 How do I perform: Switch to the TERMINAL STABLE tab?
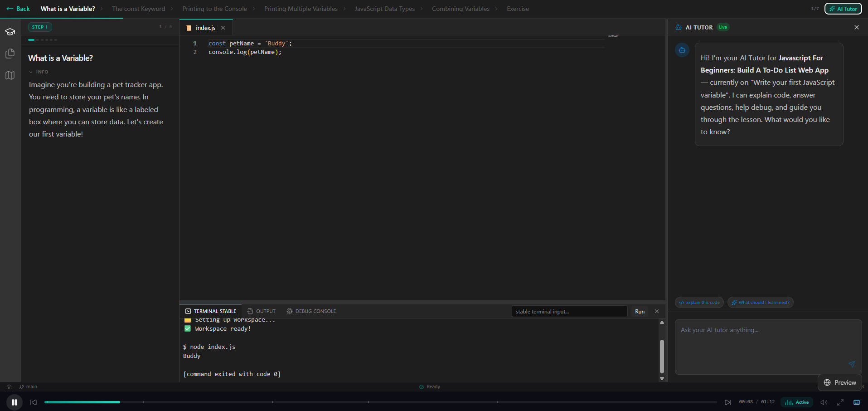pyautogui.click(x=211, y=311)
